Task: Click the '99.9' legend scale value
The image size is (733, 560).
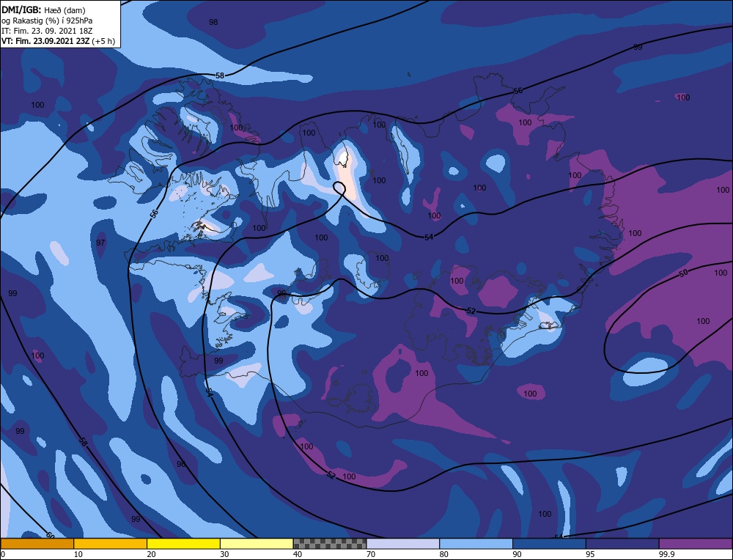Action: pyautogui.click(x=666, y=554)
